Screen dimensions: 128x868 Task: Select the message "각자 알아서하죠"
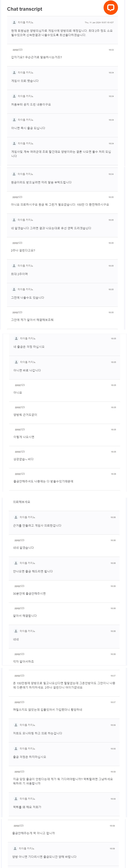[24, 661]
